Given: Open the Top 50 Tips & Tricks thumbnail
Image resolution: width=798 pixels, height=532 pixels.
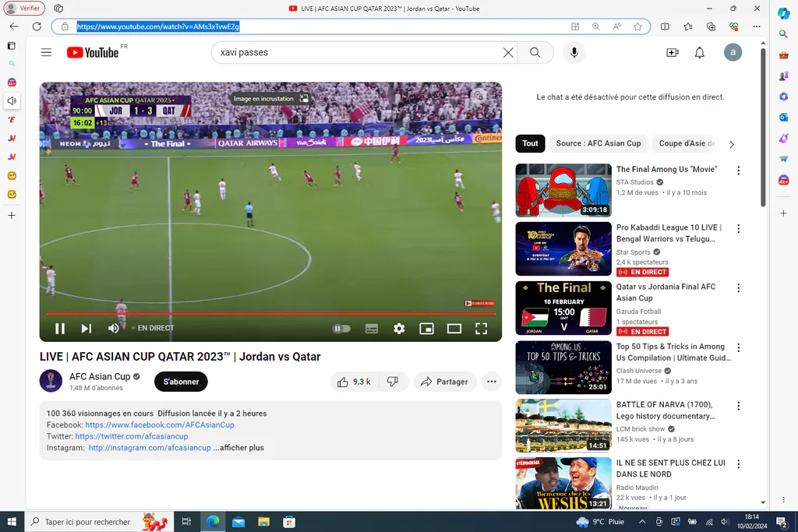Looking at the screenshot, I should 563,367.
